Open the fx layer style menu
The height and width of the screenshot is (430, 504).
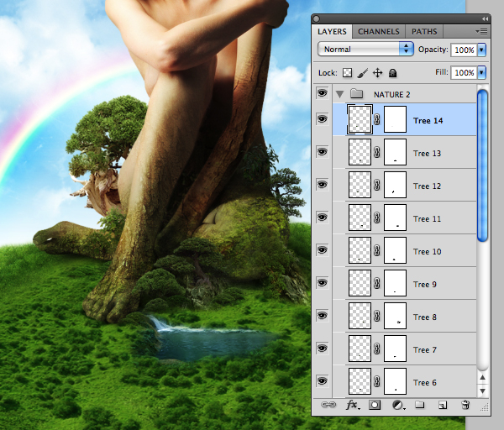pos(353,405)
